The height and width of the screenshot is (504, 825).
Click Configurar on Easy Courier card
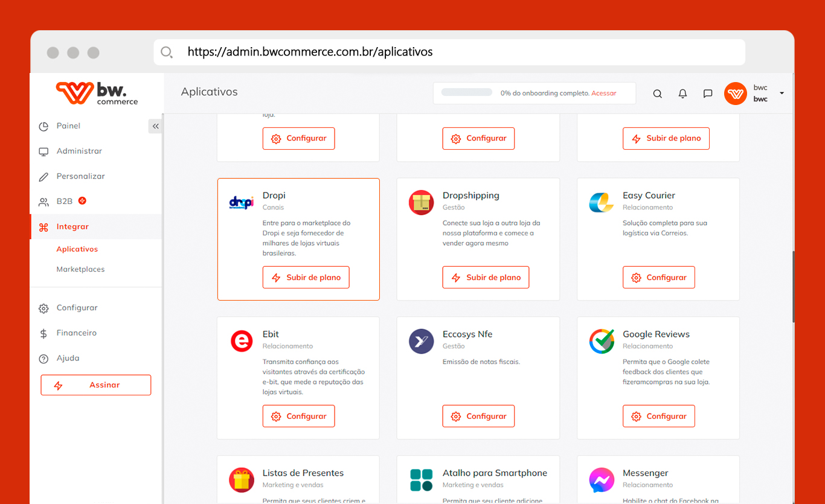pos(659,278)
